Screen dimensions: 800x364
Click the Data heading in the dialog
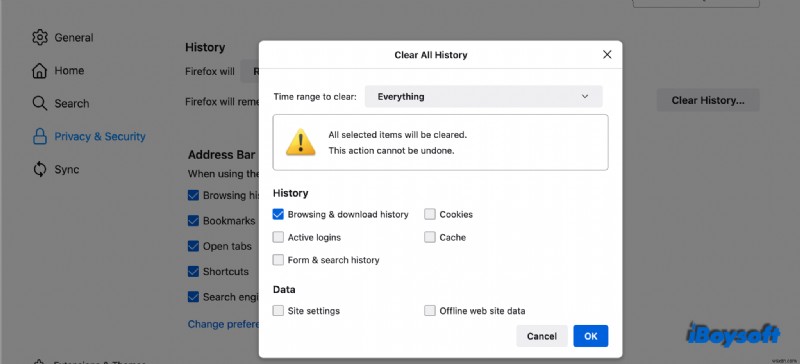284,289
